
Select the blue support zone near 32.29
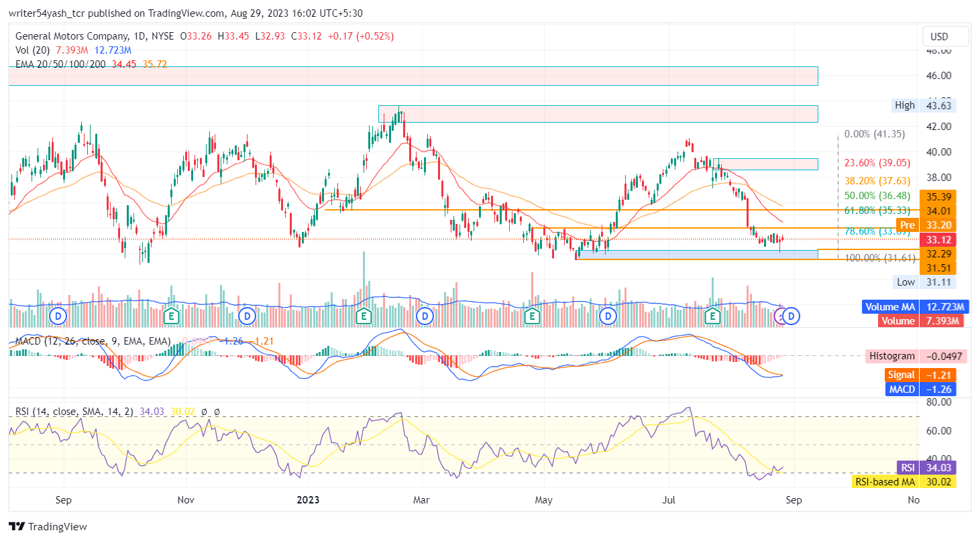[x=698, y=255]
